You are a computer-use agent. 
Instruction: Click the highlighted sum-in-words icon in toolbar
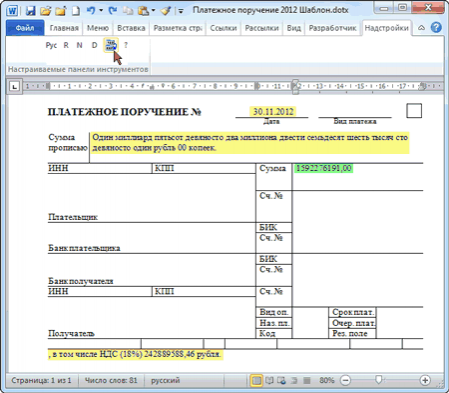[111, 45]
